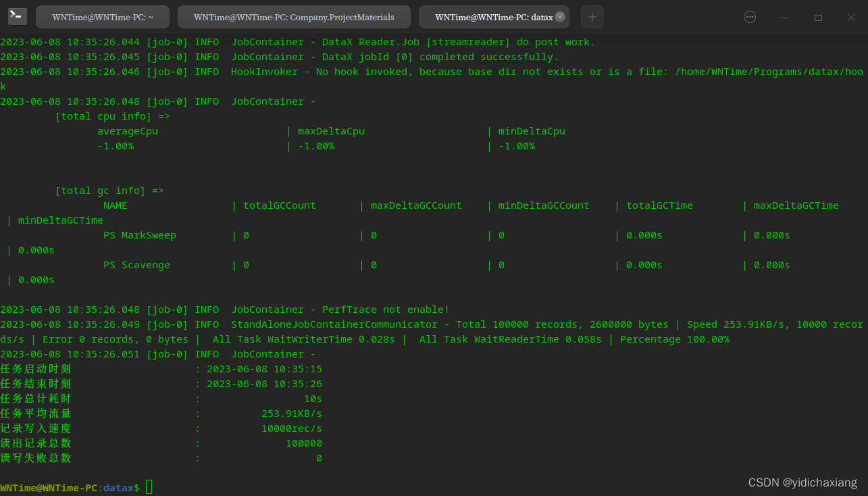
Task: Click the '10000rec/s' write speed value
Action: click(292, 428)
